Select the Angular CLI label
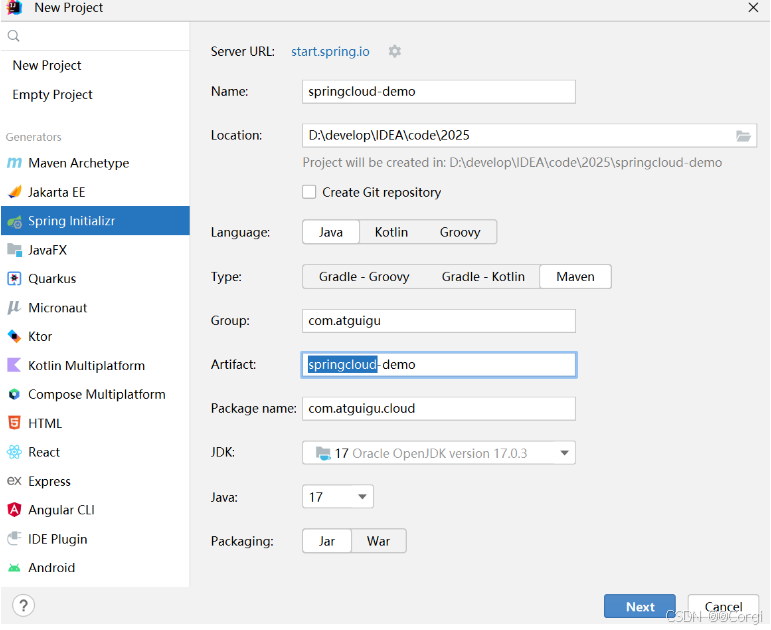771x630 pixels. 61,510
